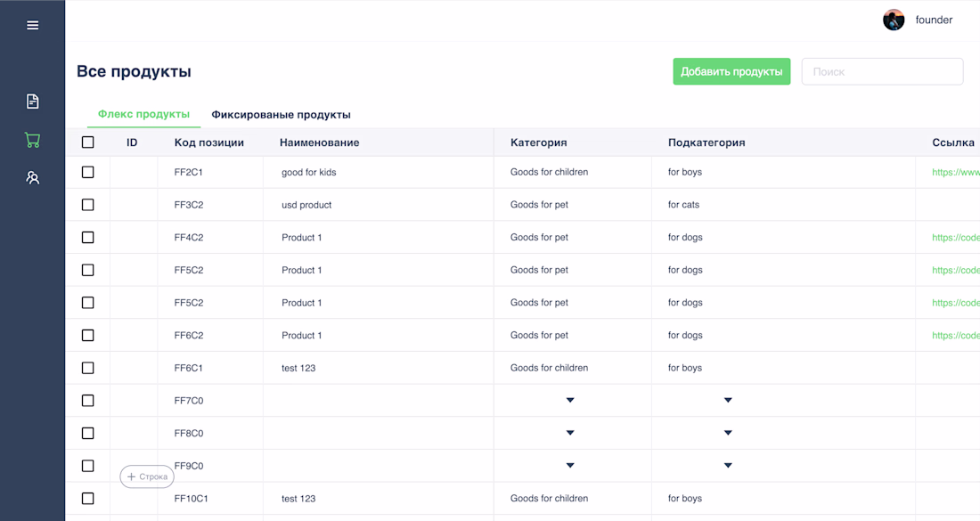Click the Ссылка column header

click(953, 142)
